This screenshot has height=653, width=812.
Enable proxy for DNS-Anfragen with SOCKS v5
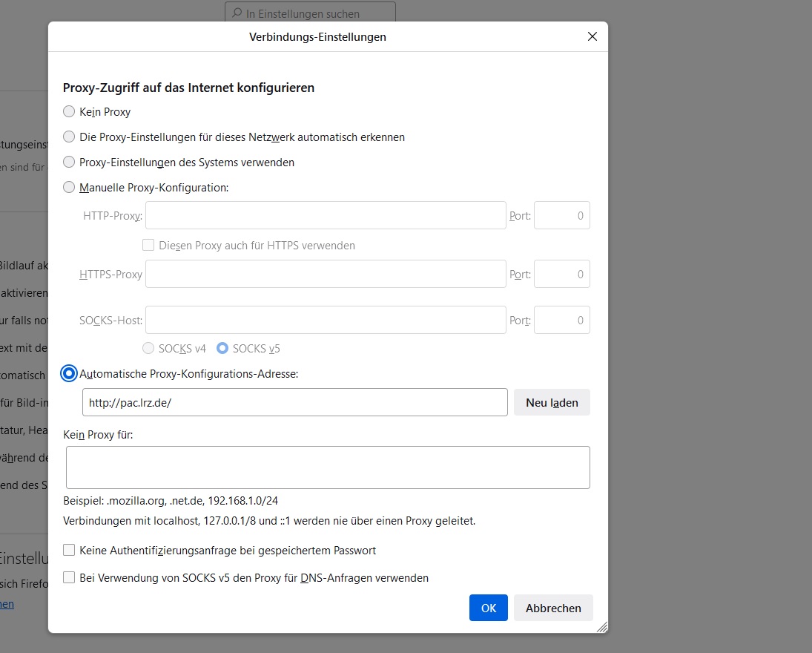[69, 578]
